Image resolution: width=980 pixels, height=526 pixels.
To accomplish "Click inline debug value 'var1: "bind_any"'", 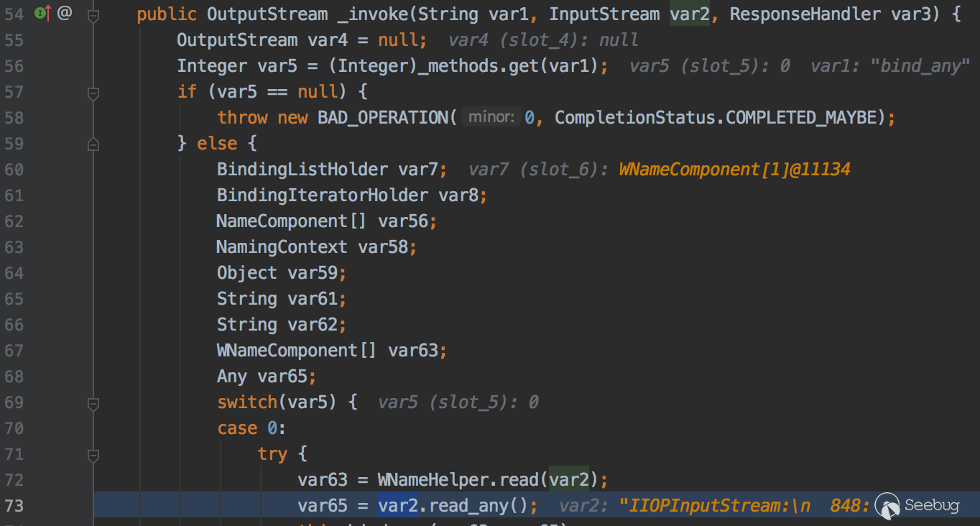I will pos(890,65).
